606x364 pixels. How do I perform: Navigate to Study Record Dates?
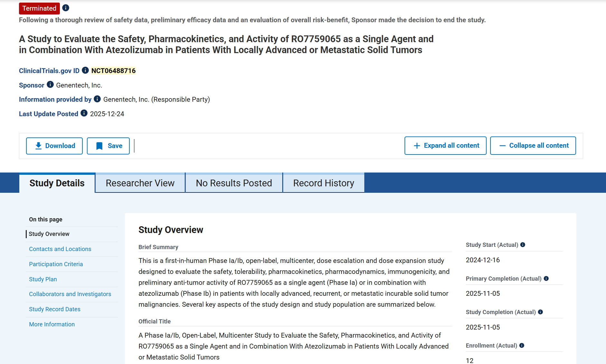(55, 309)
